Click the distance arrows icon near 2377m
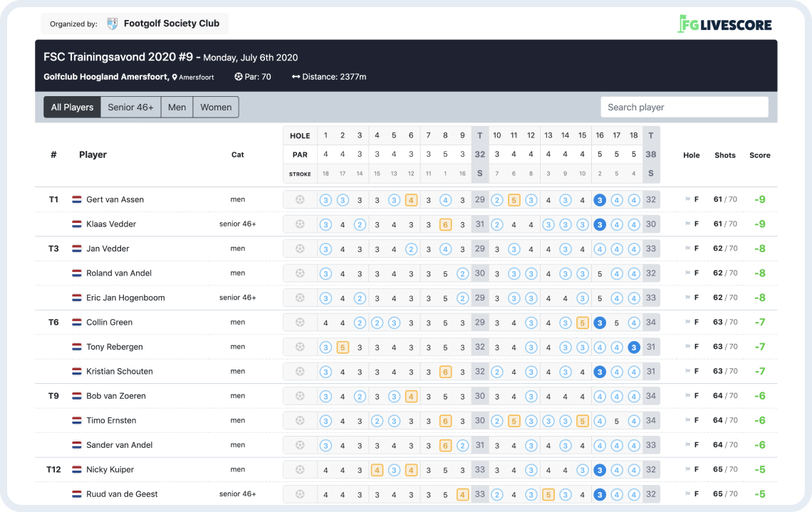Viewport: 812px width, 512px height. (296, 77)
